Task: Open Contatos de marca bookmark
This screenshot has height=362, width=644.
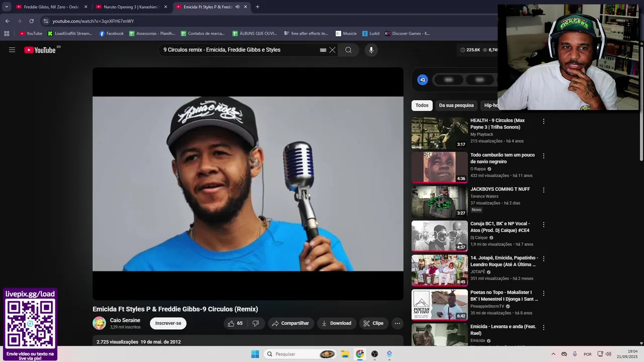Action: 203,34
